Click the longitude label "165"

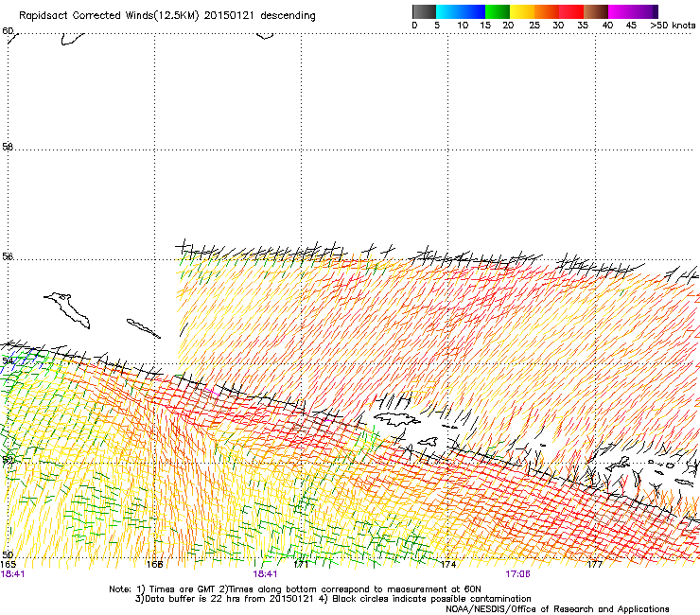tap(8, 564)
